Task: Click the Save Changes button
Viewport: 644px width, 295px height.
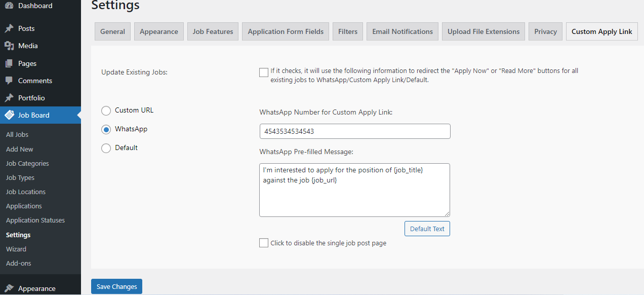Action: (x=116, y=286)
